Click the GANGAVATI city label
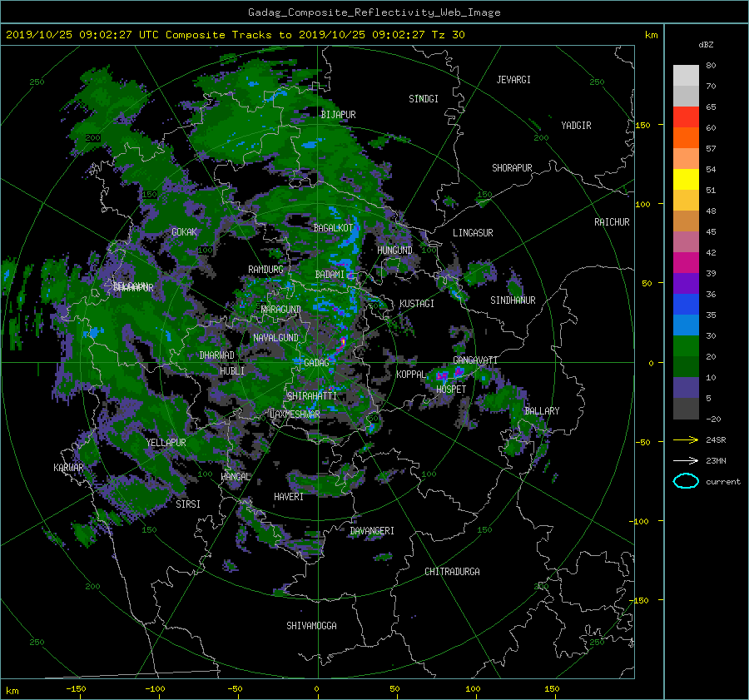 (x=475, y=360)
